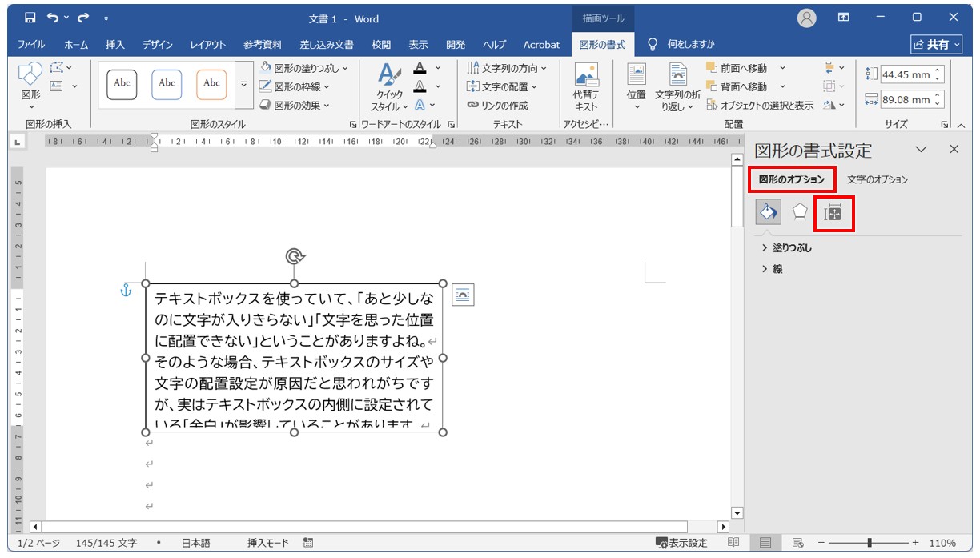
Task: Open the rotate objects icon dropdown
Action: point(833,105)
